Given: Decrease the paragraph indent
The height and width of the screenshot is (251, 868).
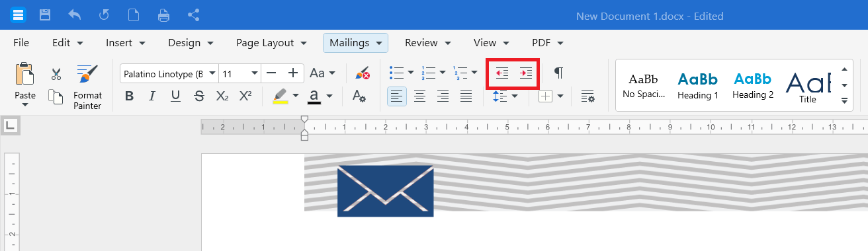Looking at the screenshot, I should coord(501,73).
